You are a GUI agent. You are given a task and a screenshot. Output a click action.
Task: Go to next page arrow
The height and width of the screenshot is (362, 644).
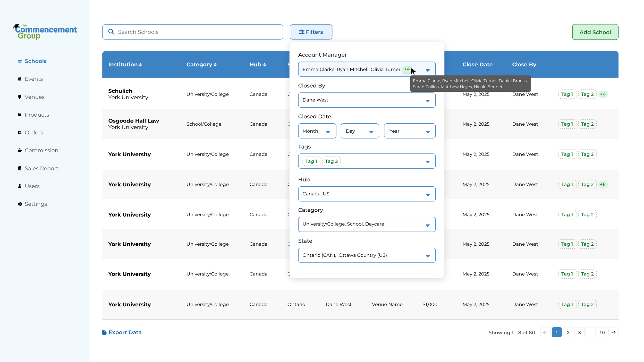point(613,332)
